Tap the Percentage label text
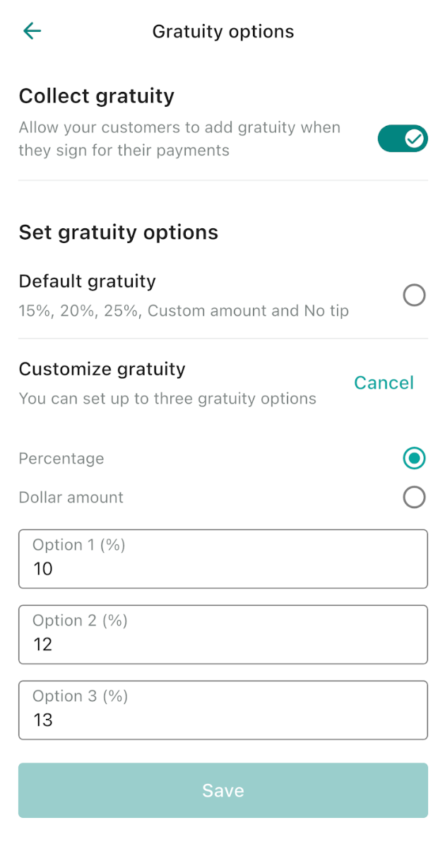The image size is (445, 868). pyautogui.click(x=61, y=459)
